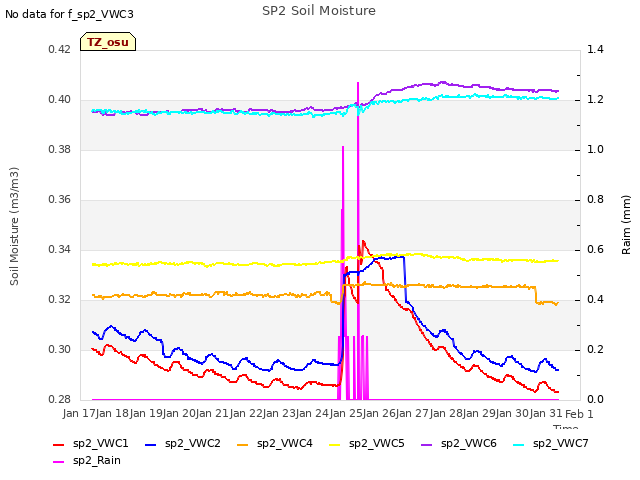
Task: Click the Jan 25 x-axis tick label
Action: coord(347,413)
